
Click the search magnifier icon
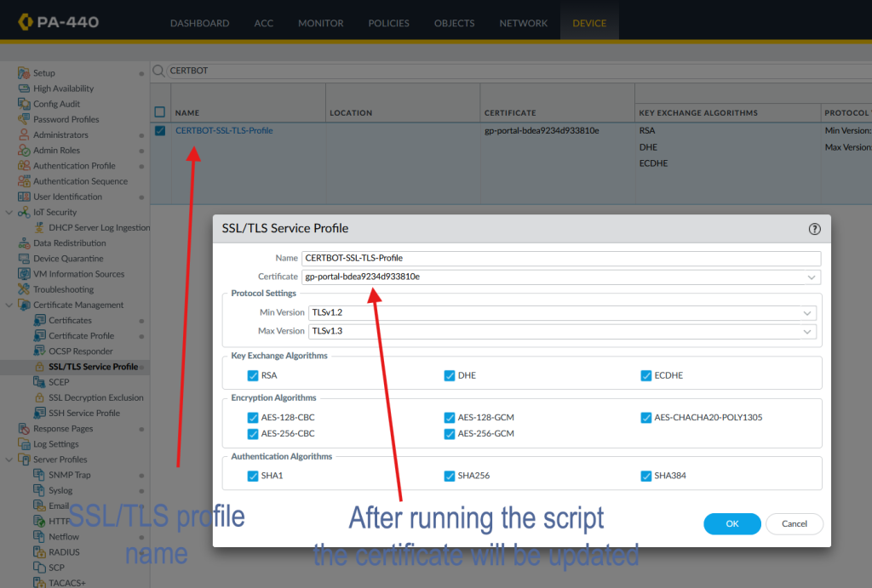pos(158,71)
